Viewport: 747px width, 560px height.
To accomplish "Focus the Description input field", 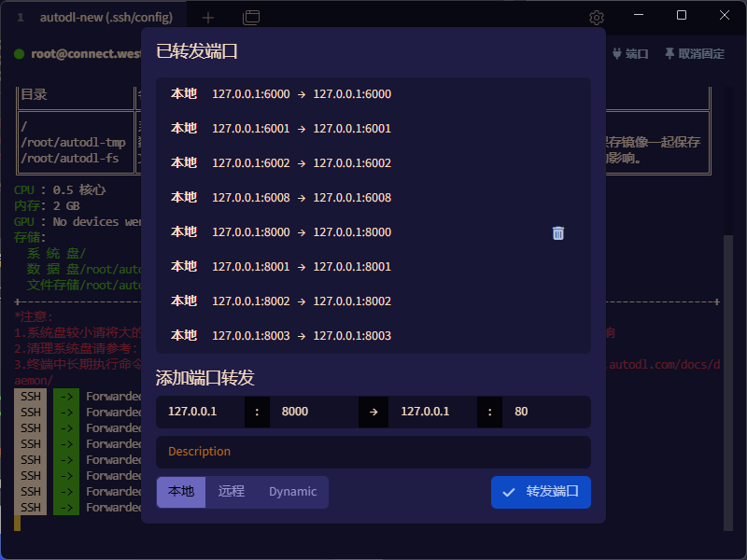I will (373, 452).
